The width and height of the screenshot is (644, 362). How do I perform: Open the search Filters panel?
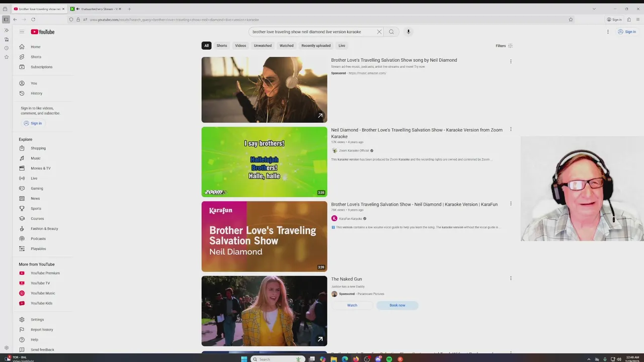[504, 46]
